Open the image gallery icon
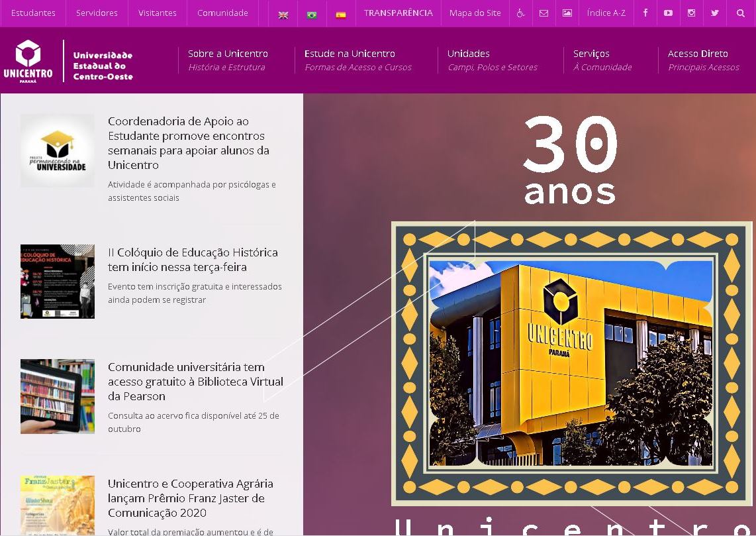The image size is (756, 536). point(567,13)
